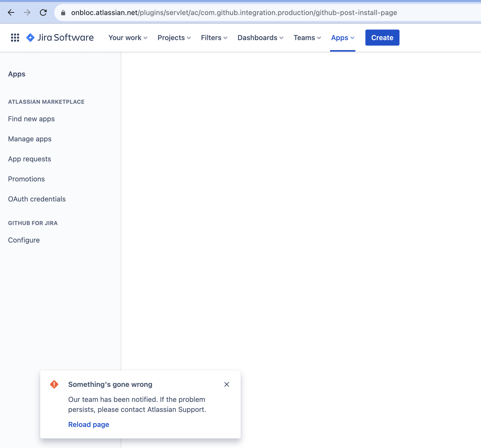This screenshot has height=448, width=481.
Task: Click the lock icon in address bar
Action: coord(63,13)
